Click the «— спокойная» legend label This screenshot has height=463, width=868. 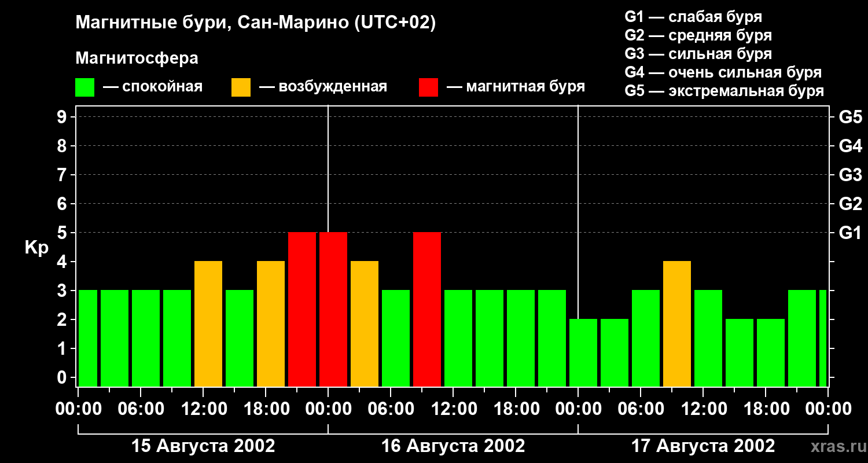tap(153, 87)
